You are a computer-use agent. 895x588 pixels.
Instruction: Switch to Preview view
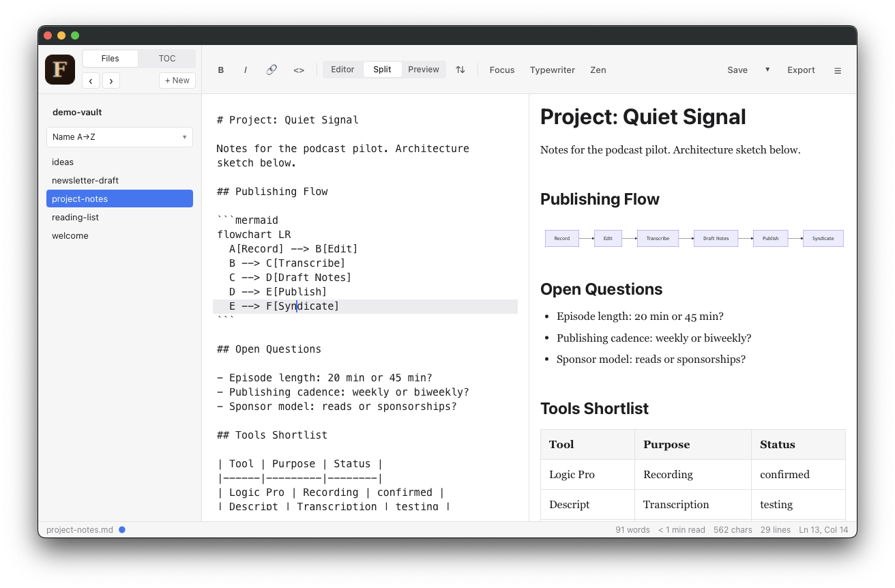pyautogui.click(x=424, y=70)
